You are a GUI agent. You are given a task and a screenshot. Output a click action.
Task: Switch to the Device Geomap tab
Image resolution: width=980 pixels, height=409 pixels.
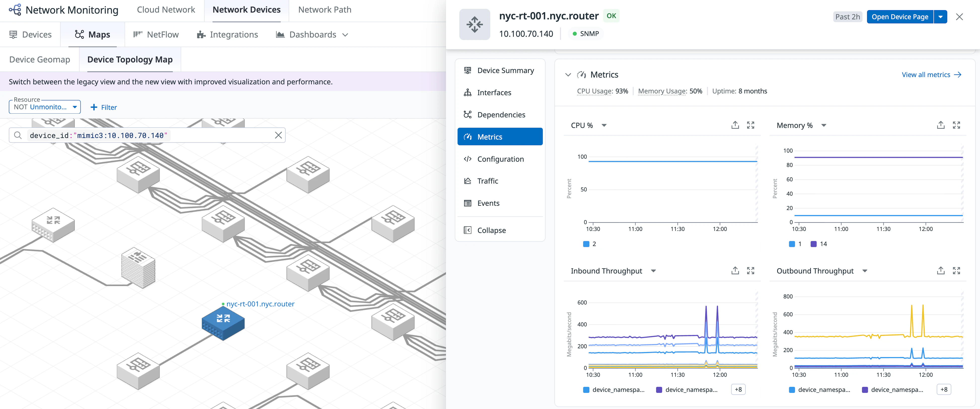[x=40, y=60]
